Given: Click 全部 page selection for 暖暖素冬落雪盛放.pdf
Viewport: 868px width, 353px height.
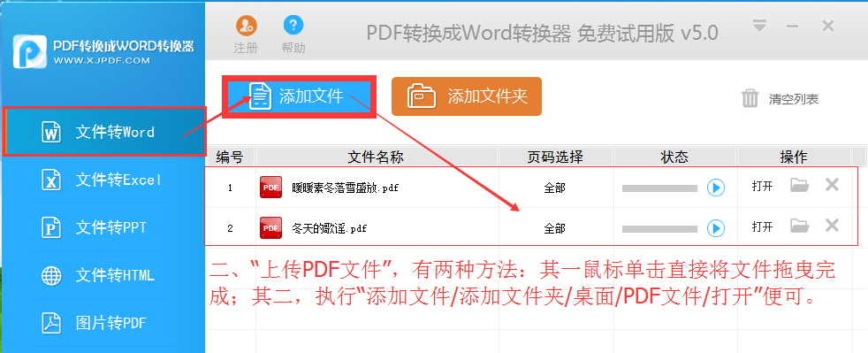Looking at the screenshot, I should pos(555,188).
